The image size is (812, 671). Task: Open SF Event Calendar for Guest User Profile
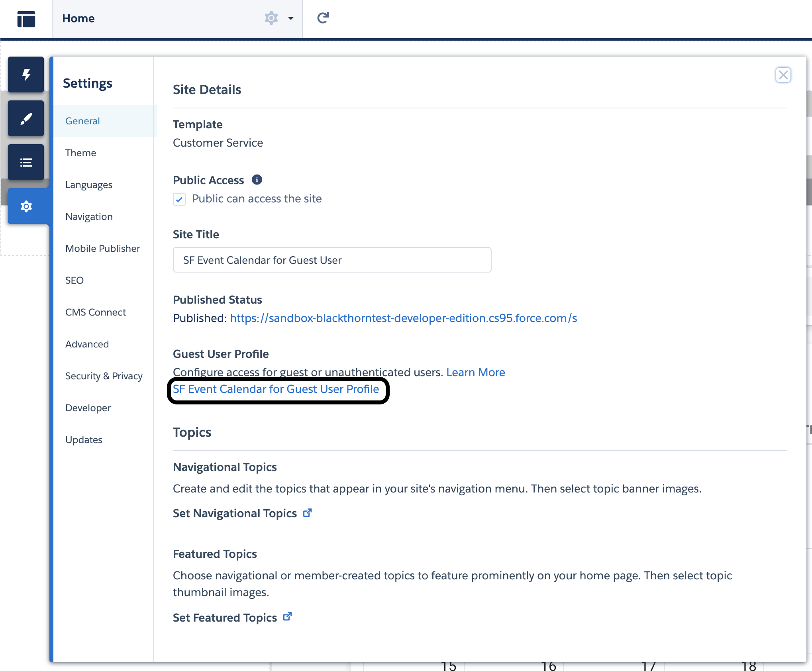[x=276, y=389]
